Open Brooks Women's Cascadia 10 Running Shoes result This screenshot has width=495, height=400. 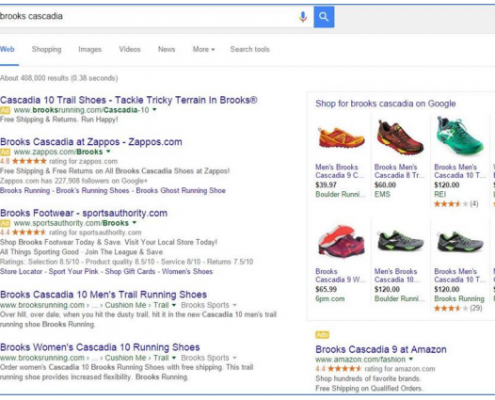[x=100, y=347]
